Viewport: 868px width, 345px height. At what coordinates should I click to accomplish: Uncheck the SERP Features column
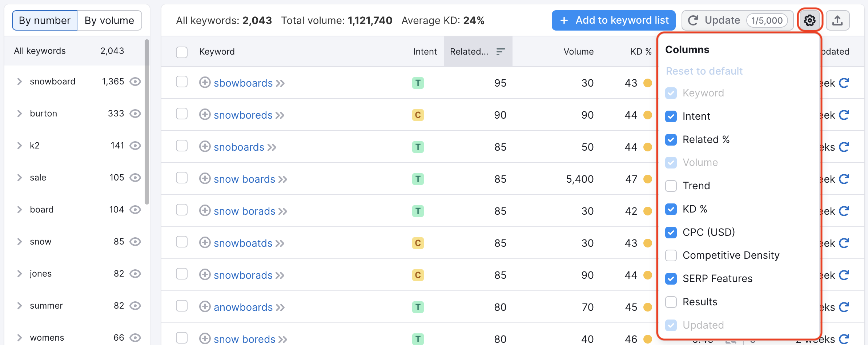671,279
